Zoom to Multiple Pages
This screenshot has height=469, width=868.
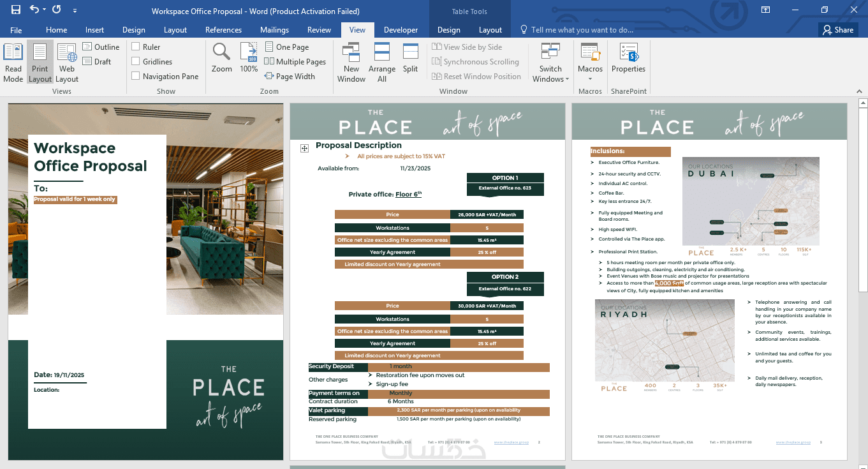coord(295,61)
